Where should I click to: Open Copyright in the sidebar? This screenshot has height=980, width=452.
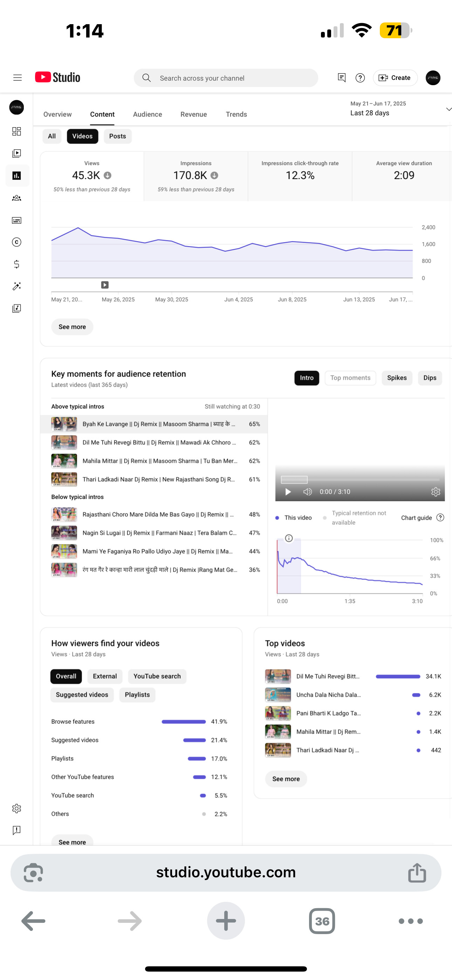click(x=16, y=242)
